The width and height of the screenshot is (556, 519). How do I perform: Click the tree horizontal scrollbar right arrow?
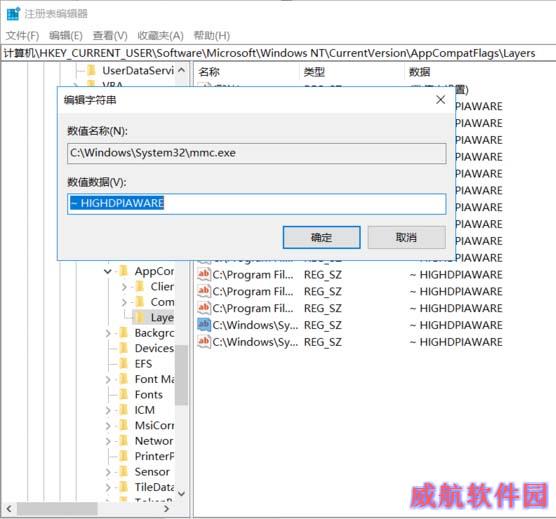166,509
